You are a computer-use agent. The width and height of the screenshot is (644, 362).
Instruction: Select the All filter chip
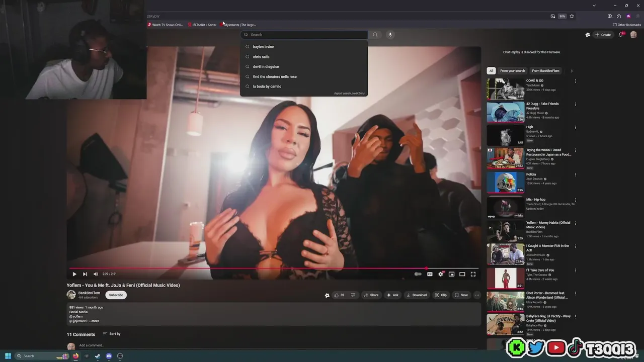(x=491, y=71)
